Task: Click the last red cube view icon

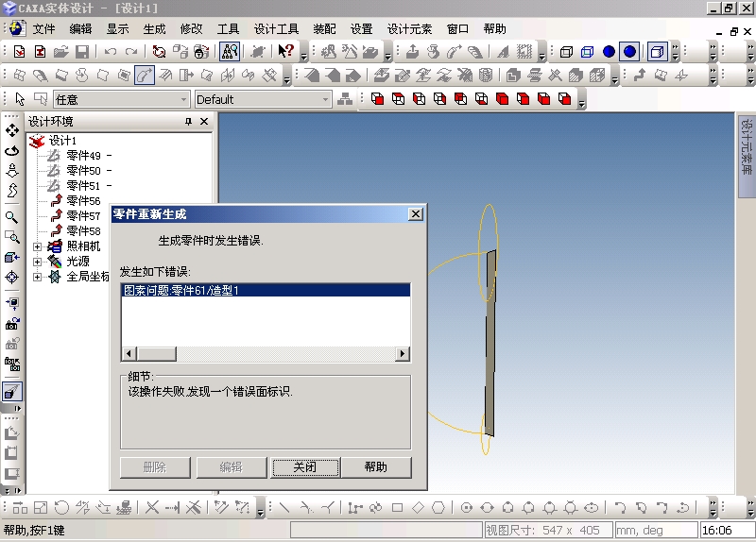Action: pos(564,99)
